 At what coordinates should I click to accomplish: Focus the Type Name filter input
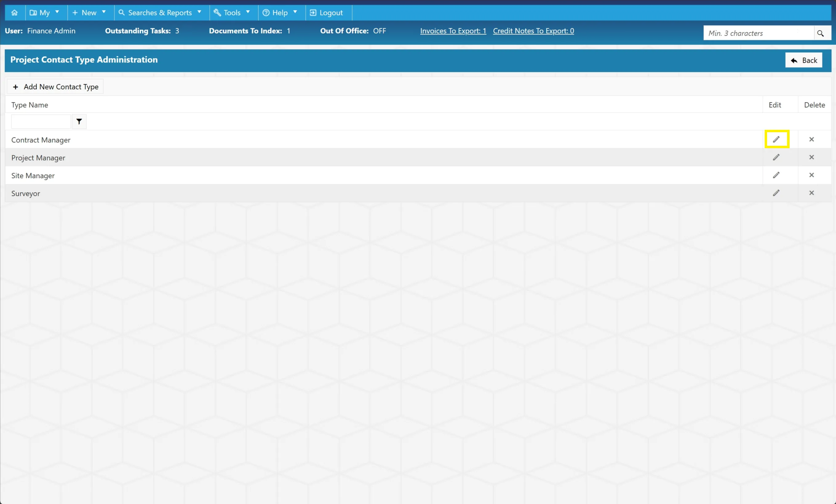[x=41, y=121]
